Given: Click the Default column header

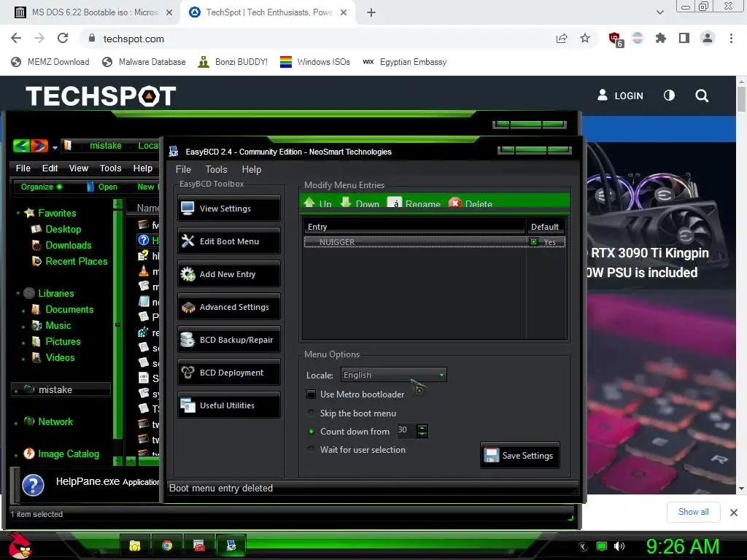Looking at the screenshot, I should coord(545,227).
